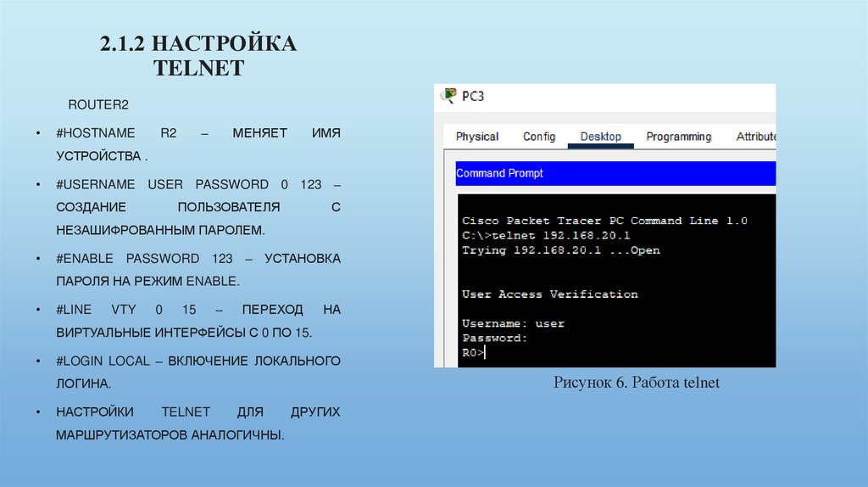Open the Physical tab
The image size is (868, 487).
[477, 137]
